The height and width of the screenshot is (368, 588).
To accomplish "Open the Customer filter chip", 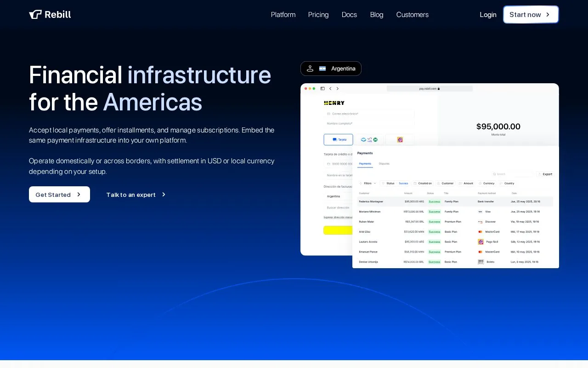I will coord(445,183).
